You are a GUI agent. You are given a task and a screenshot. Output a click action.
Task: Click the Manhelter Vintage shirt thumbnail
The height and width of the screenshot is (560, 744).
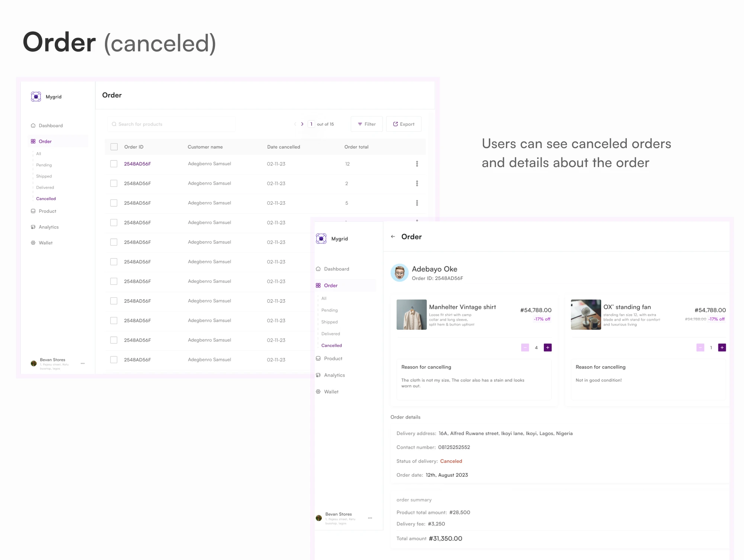pos(411,315)
